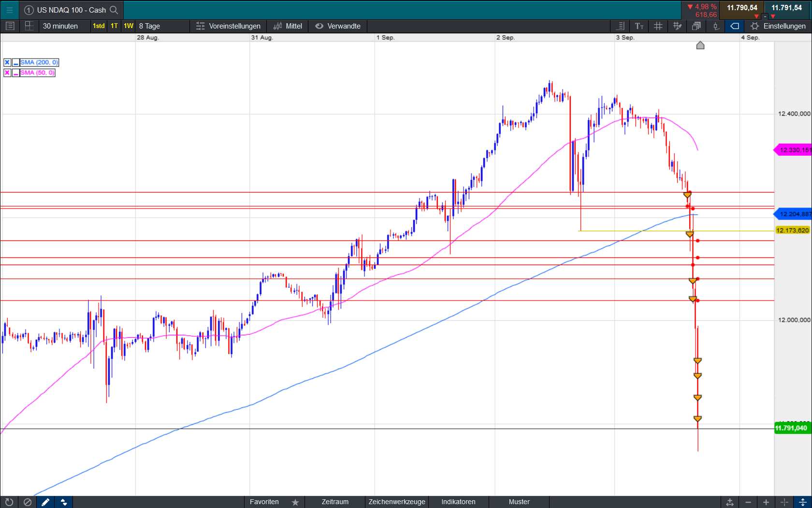Open the list panel icon left of 30 minuten
Image resolution: width=812 pixels, height=508 pixels.
click(10, 26)
